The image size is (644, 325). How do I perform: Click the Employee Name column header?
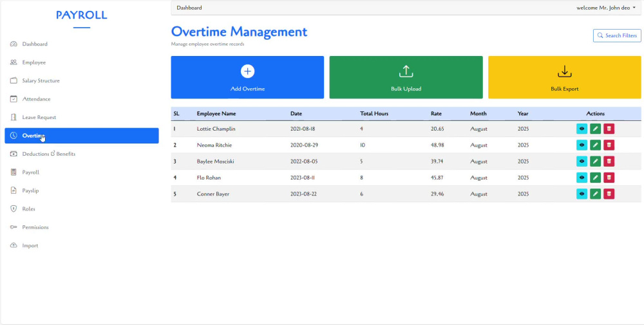(x=216, y=114)
